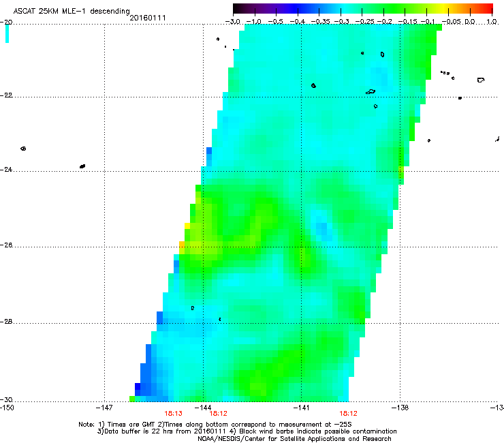Image resolution: width=504 pixels, height=443 pixels.
Task: Click the color scale label 1.0
Action: pyautogui.click(x=492, y=22)
